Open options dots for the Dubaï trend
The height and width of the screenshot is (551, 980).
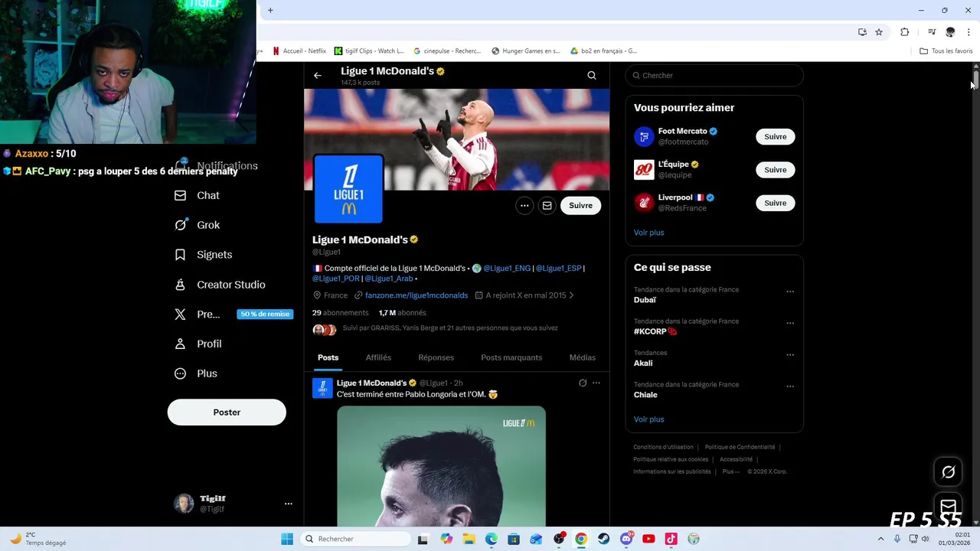point(790,292)
